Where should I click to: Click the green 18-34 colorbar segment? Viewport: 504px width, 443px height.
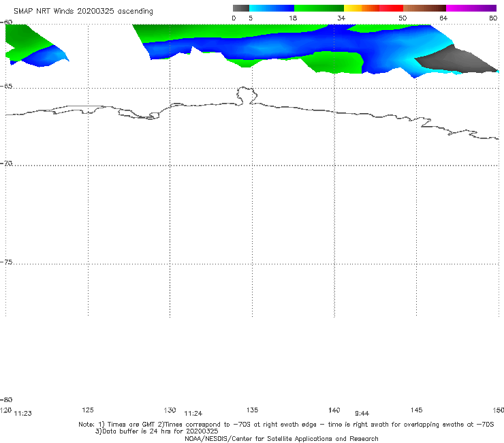click(x=319, y=8)
